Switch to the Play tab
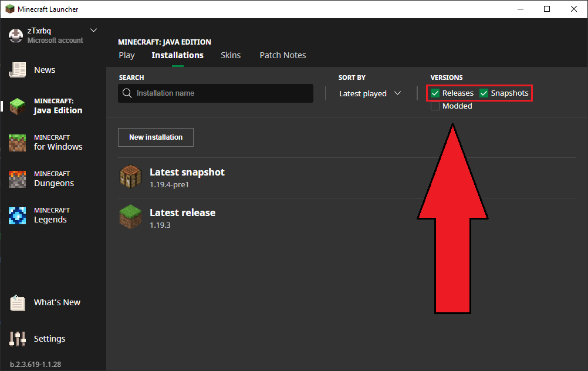 [x=127, y=56]
